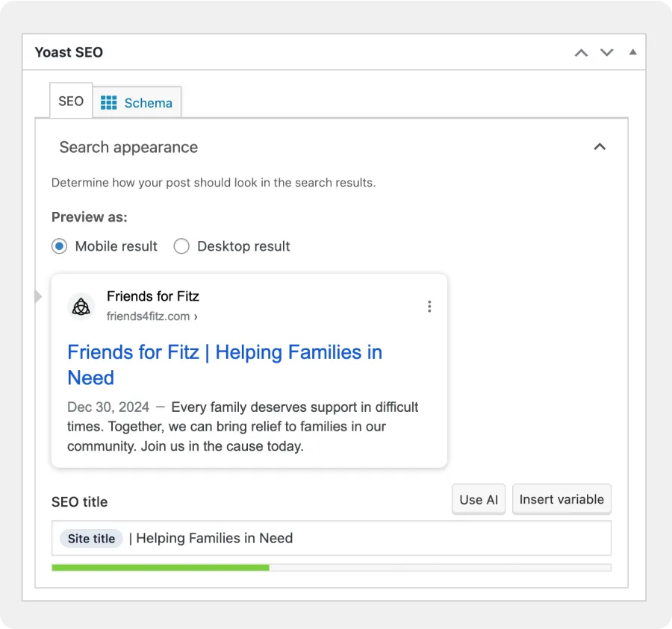Viewport: 672px width, 629px height.
Task: Collapse the Search appearance section
Action: pyautogui.click(x=600, y=147)
